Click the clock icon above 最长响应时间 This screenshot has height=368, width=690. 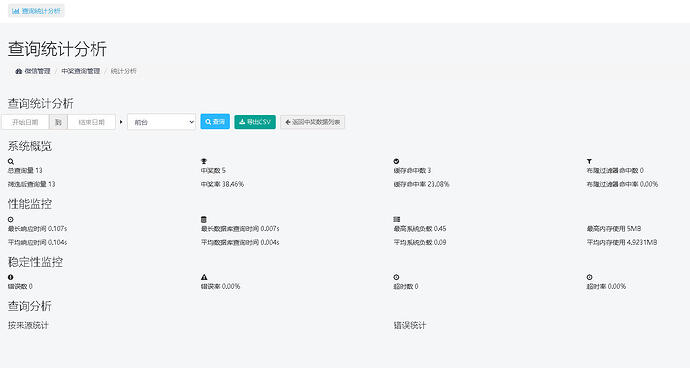coord(11,219)
